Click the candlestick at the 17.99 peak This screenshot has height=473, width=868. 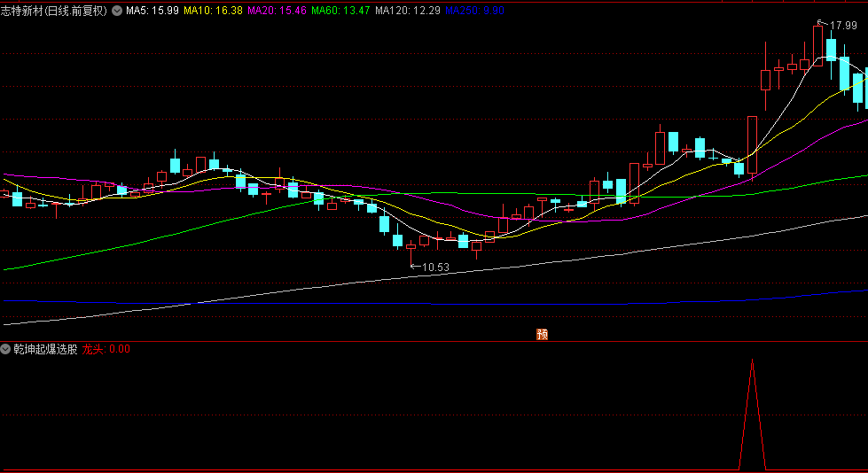[x=817, y=45]
